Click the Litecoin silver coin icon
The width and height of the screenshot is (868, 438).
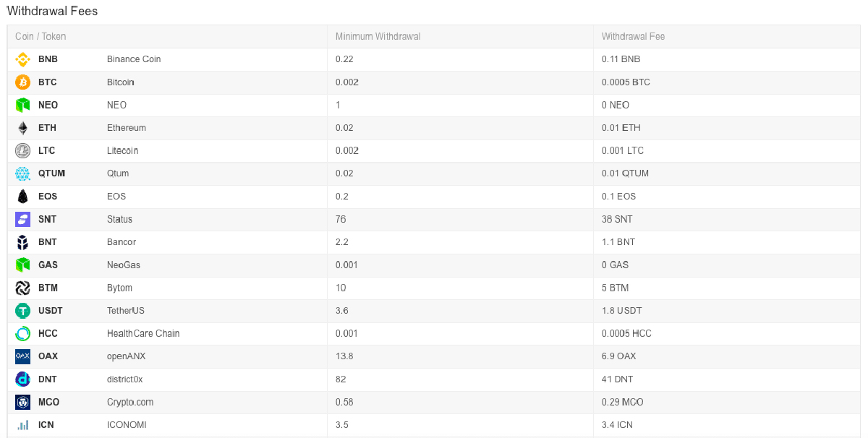(23, 151)
